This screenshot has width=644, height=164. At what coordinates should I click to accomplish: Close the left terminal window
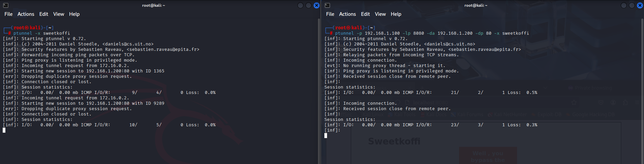[x=317, y=5]
